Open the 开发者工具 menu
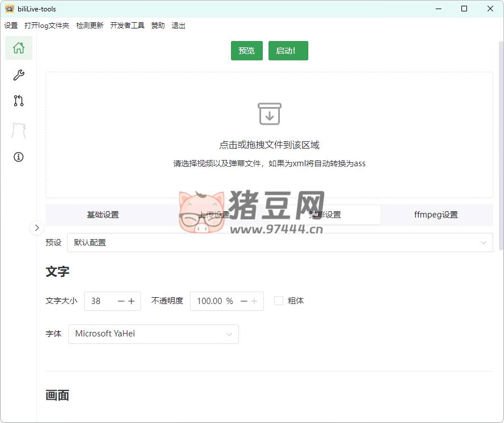504x423 pixels. pyautogui.click(x=127, y=26)
